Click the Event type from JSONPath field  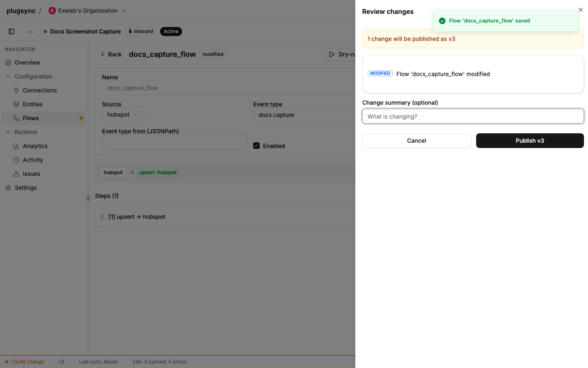[x=174, y=142]
